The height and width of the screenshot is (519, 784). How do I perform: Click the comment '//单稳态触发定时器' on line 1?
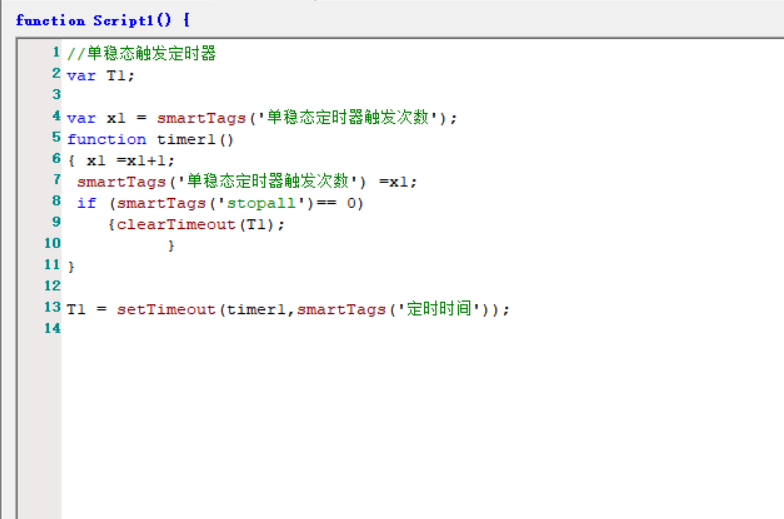pyautogui.click(x=142, y=54)
